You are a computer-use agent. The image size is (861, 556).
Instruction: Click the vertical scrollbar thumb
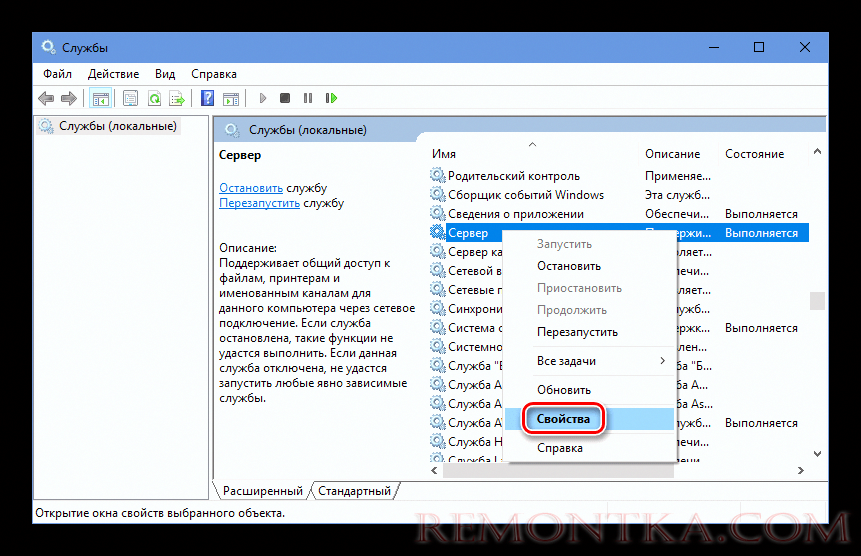[x=817, y=301]
